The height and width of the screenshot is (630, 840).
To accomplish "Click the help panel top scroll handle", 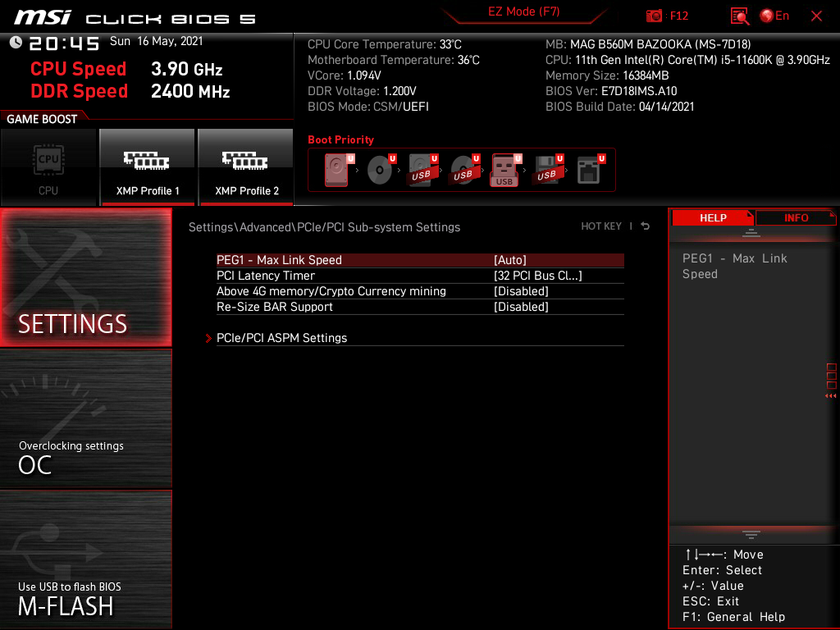I will coord(751,232).
